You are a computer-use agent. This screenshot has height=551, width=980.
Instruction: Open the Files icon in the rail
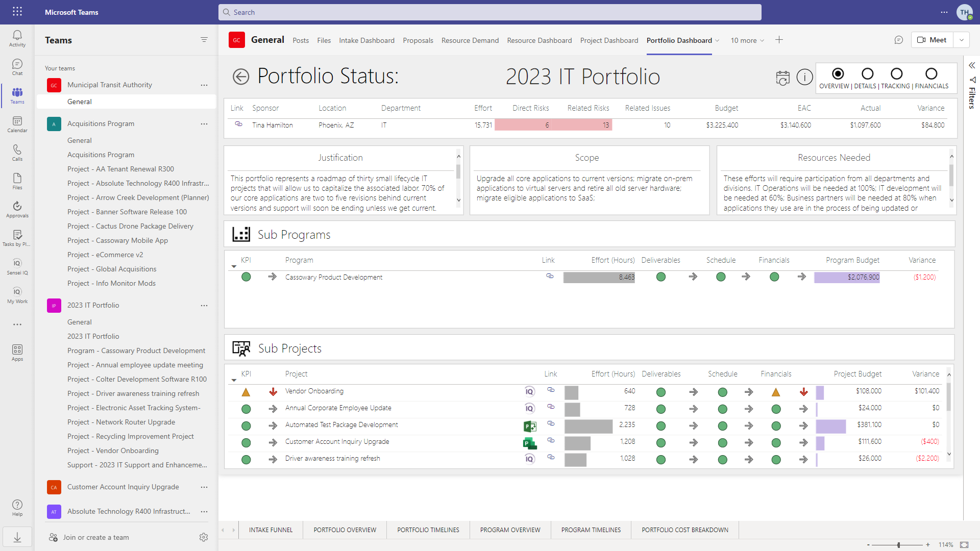point(17,181)
